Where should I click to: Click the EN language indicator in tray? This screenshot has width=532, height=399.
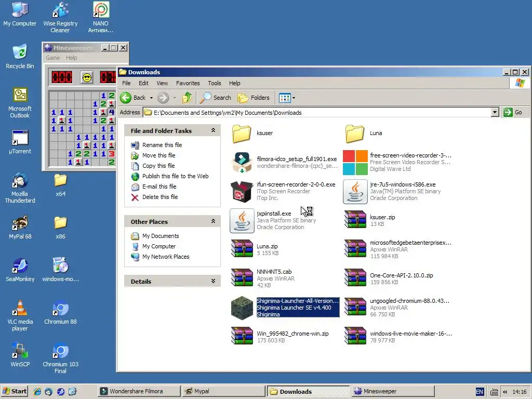pos(480,392)
